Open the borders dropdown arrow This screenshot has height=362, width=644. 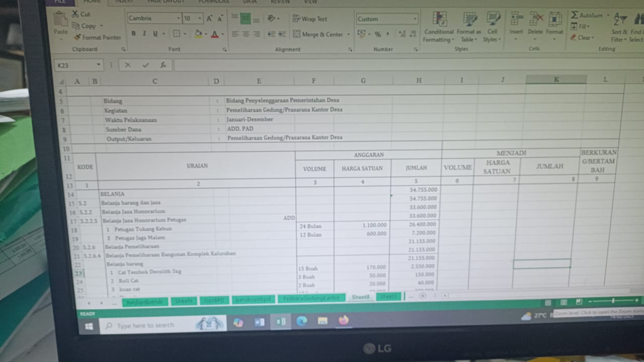[x=184, y=34]
